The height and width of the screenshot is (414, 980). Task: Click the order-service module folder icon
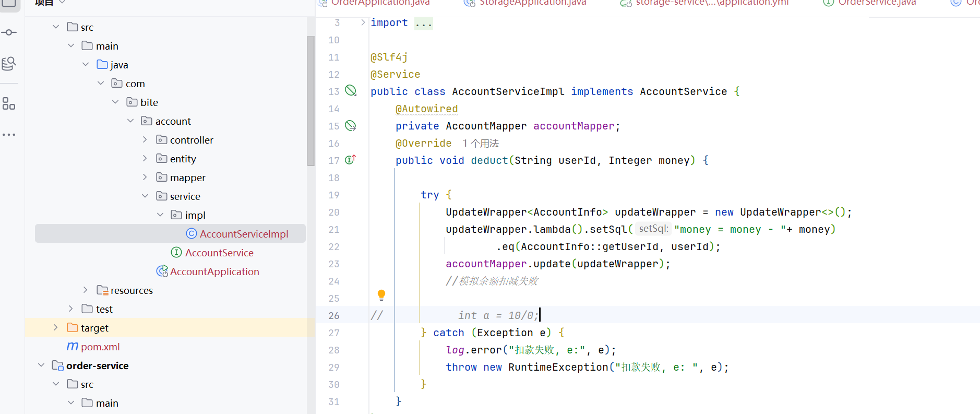(57, 365)
